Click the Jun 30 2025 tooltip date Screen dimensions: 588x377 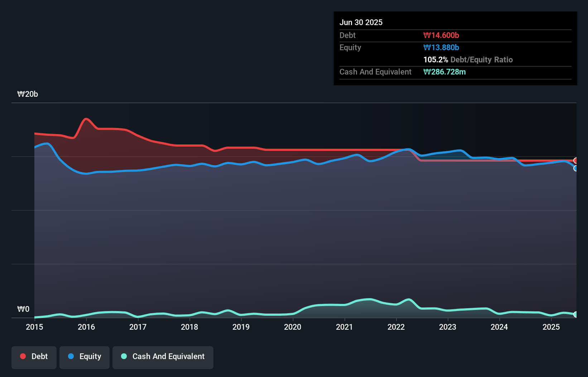click(x=361, y=22)
